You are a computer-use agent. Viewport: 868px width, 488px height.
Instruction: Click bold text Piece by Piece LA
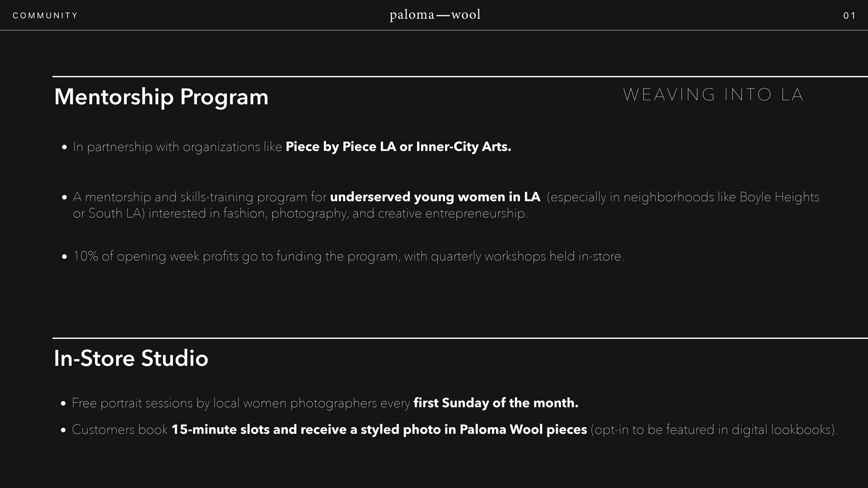coord(341,147)
